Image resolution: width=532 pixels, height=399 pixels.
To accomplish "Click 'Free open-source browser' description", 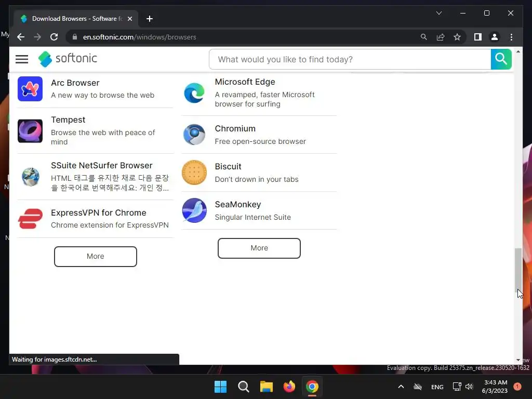I will [x=260, y=141].
